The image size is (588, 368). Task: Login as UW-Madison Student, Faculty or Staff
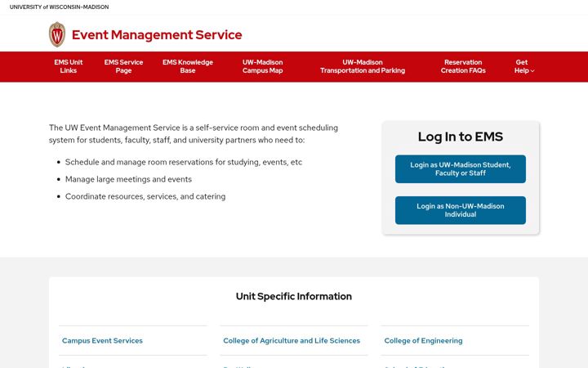point(461,169)
